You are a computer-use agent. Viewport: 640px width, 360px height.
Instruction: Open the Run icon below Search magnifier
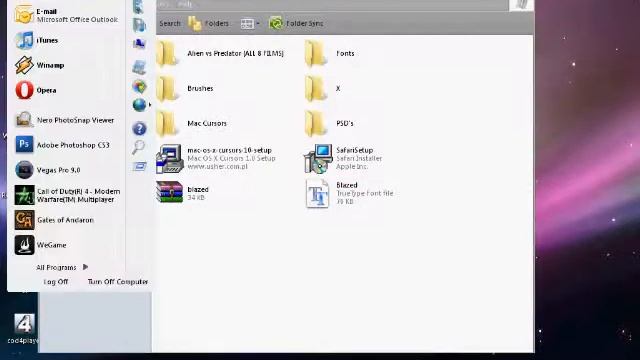coord(140,166)
